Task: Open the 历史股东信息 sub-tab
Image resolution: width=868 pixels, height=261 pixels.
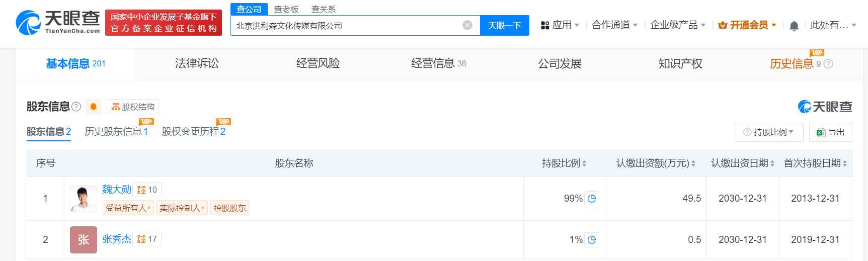Action: [116, 132]
